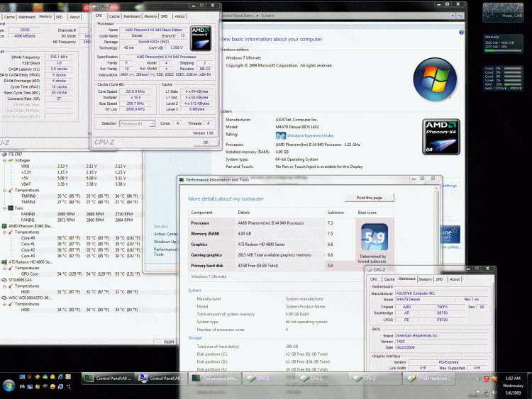Collapse the Voltages node
This screenshot has height=399, width=532.
[4, 160]
